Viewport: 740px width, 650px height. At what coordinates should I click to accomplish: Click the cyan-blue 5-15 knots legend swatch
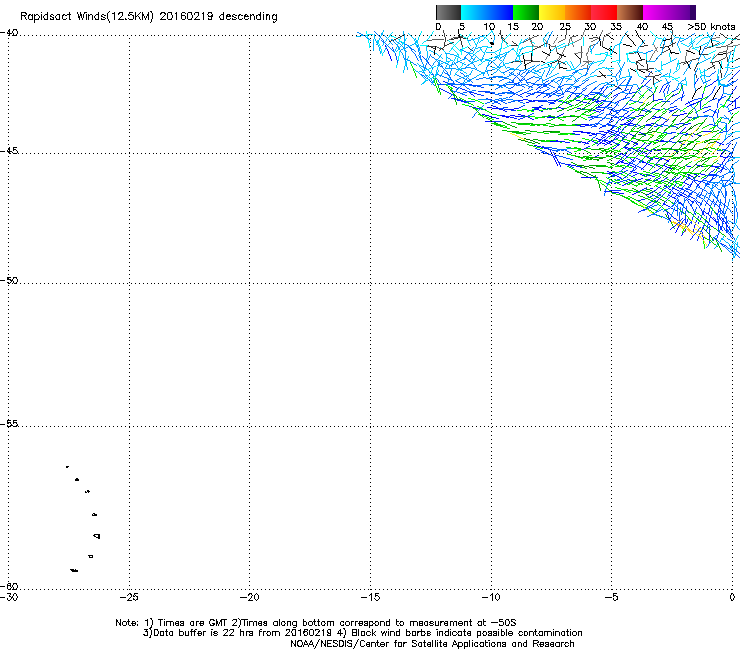tap(487, 12)
